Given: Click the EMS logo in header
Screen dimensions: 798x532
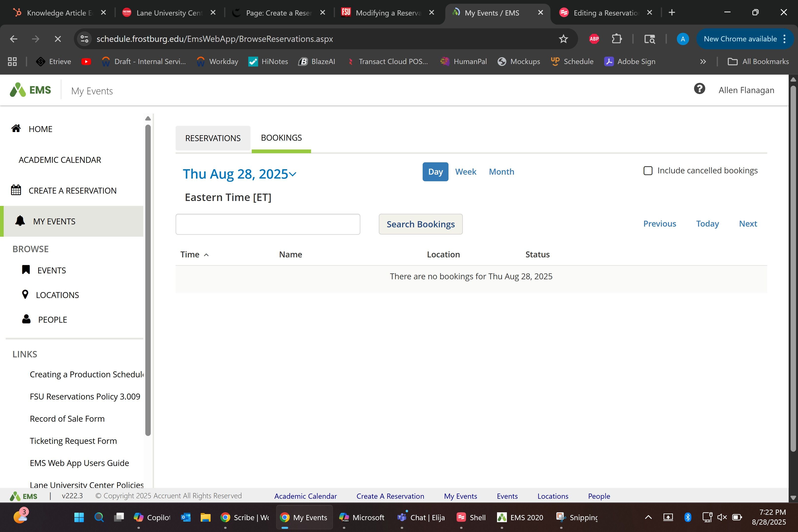Looking at the screenshot, I should click(31, 90).
